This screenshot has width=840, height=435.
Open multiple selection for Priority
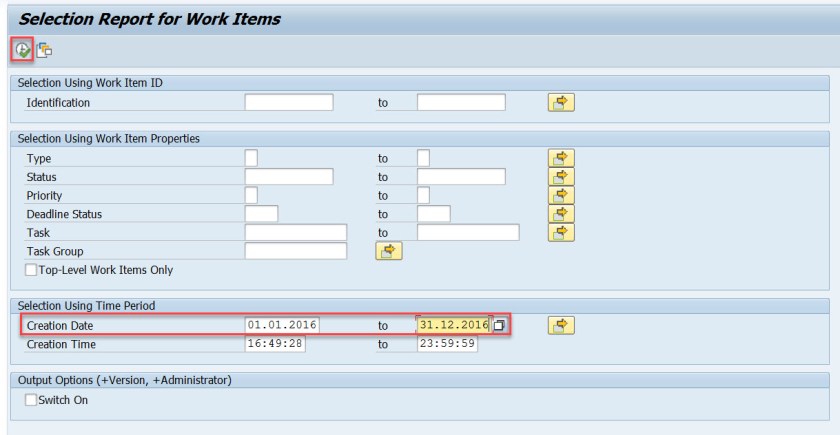(x=561, y=195)
